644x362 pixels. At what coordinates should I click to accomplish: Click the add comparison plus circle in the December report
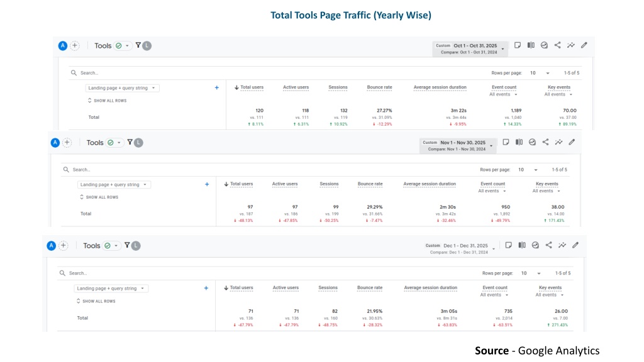[64, 246]
